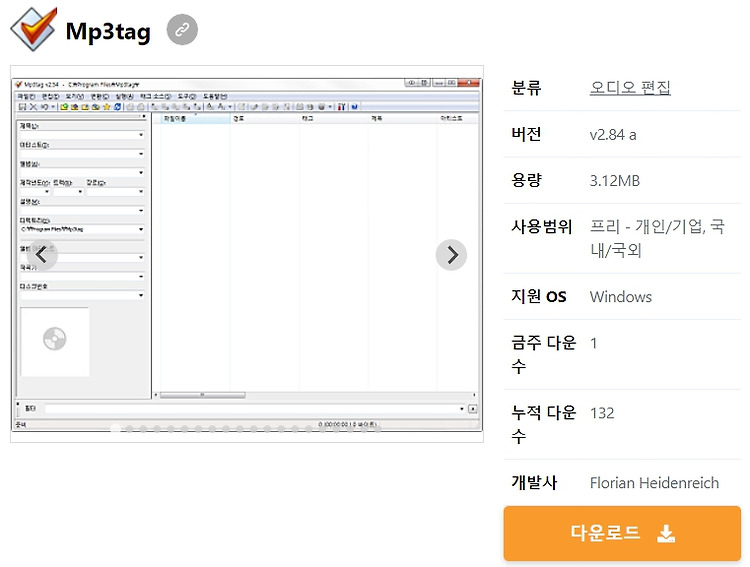
Task: Click the 사용범위 label
Action: coord(541,226)
